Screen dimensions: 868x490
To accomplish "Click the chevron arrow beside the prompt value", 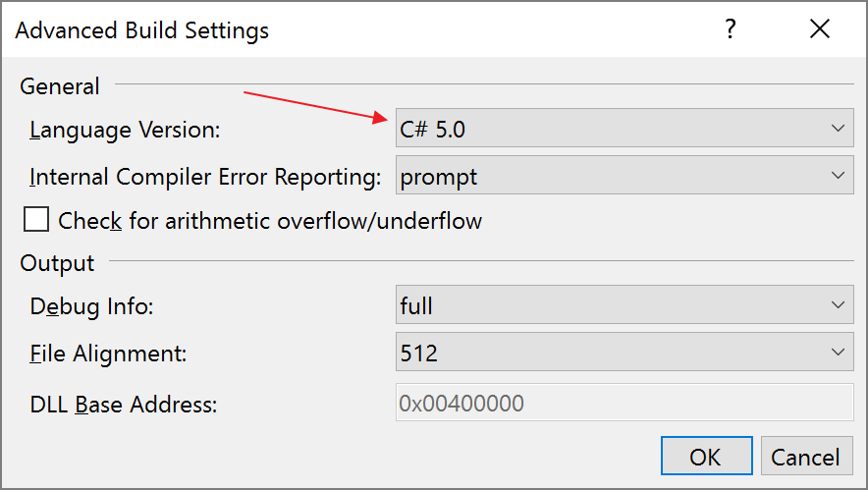I will [838, 177].
